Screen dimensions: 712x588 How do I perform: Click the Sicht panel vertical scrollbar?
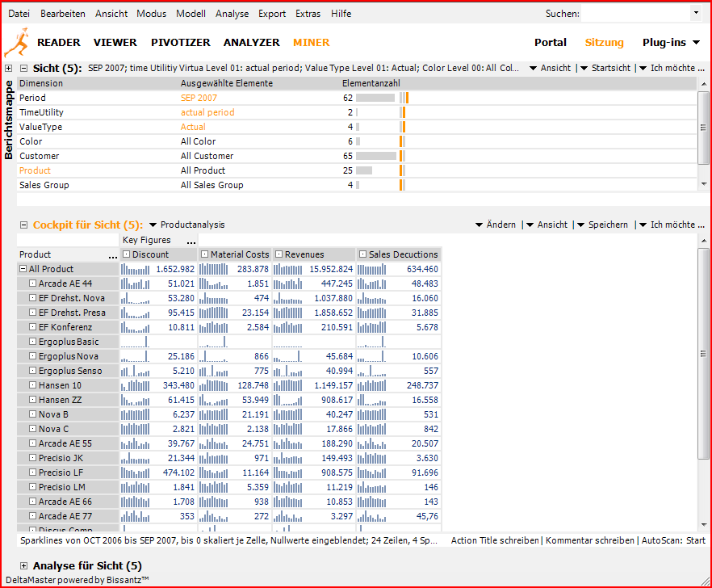point(703,128)
